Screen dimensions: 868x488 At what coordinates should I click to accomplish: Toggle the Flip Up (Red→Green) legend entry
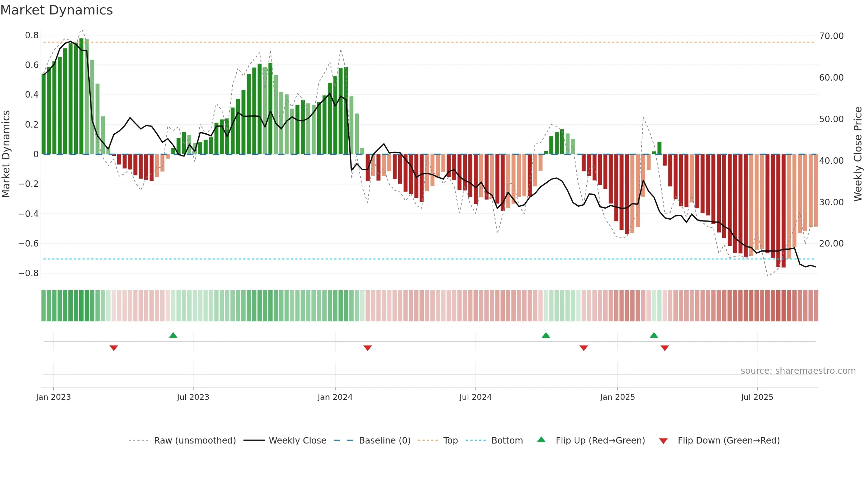tap(591, 440)
